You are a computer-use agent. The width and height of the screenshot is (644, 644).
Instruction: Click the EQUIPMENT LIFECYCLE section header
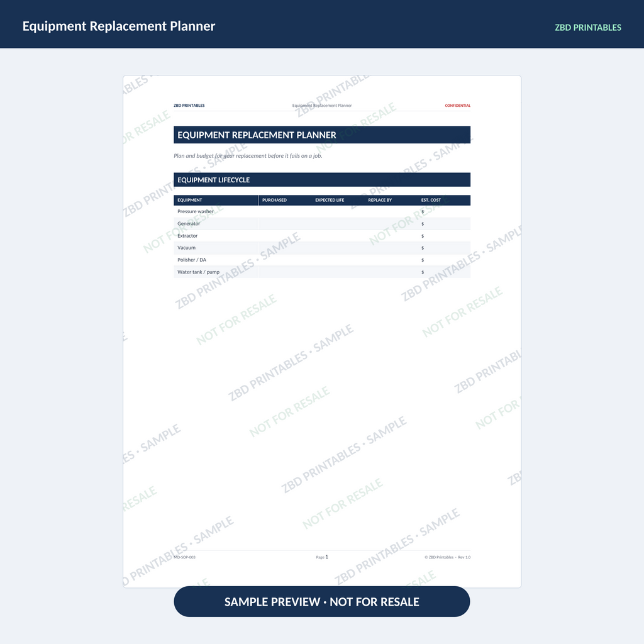click(x=322, y=180)
